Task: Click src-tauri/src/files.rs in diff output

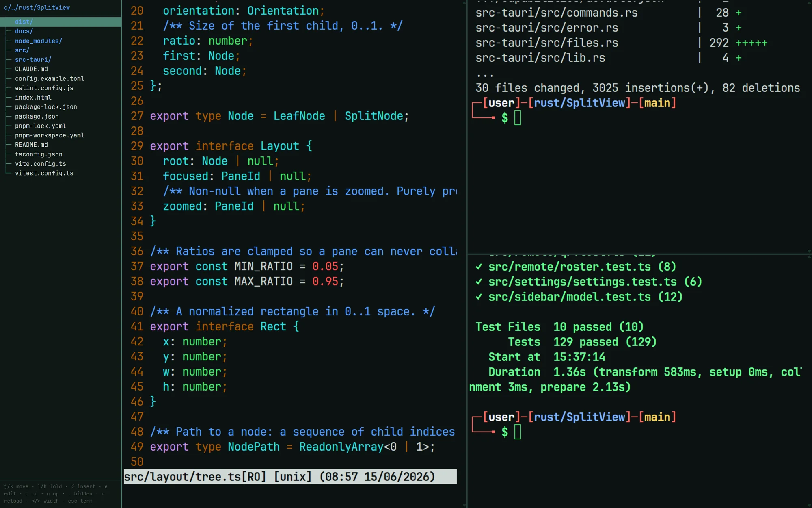Action: [x=546, y=43]
